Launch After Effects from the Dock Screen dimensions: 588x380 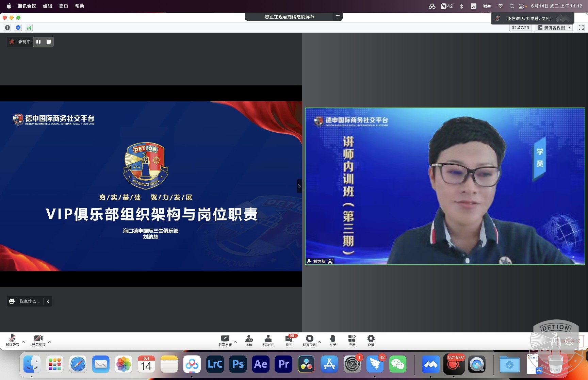tap(261, 364)
